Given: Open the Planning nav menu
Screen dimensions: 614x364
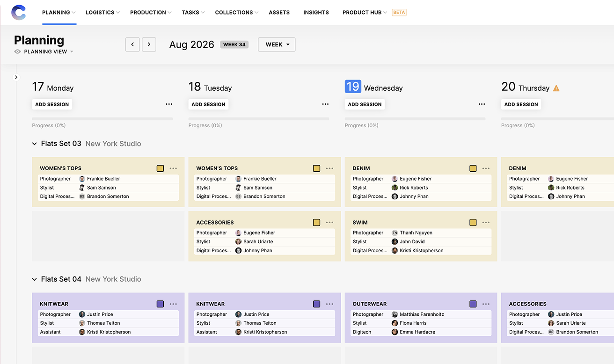Looking at the screenshot, I should 58,13.
